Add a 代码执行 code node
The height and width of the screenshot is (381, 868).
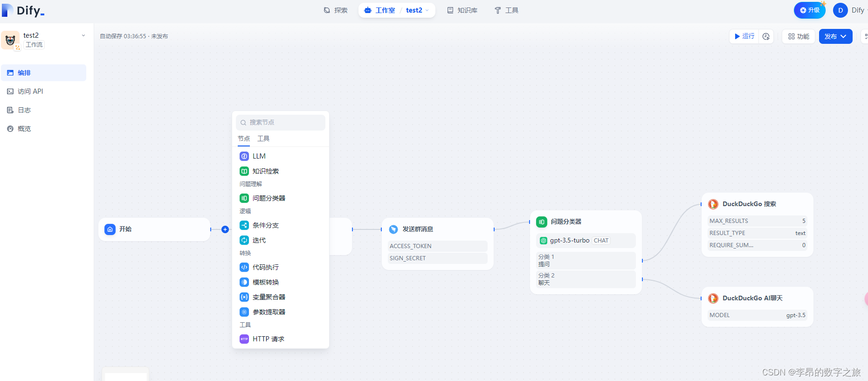click(281, 267)
